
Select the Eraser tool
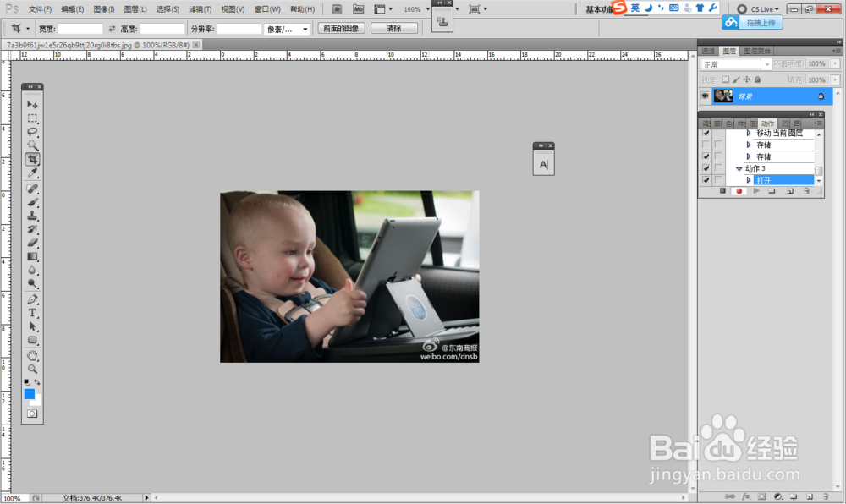32,243
